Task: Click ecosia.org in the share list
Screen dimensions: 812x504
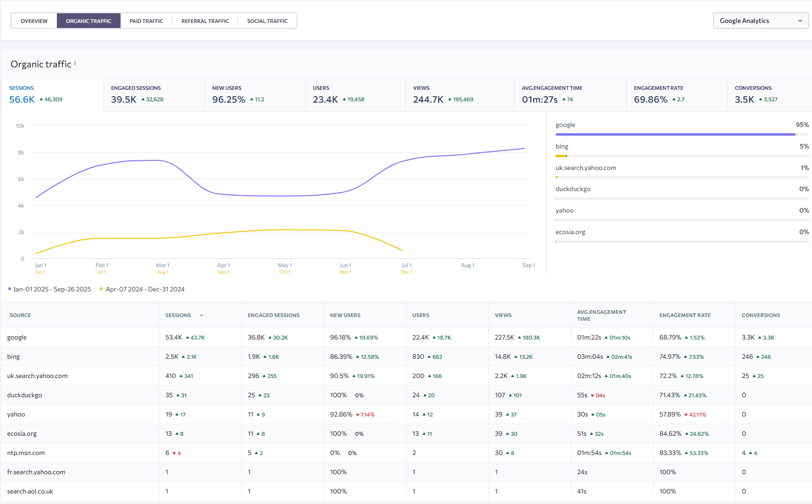Action: tap(570, 232)
